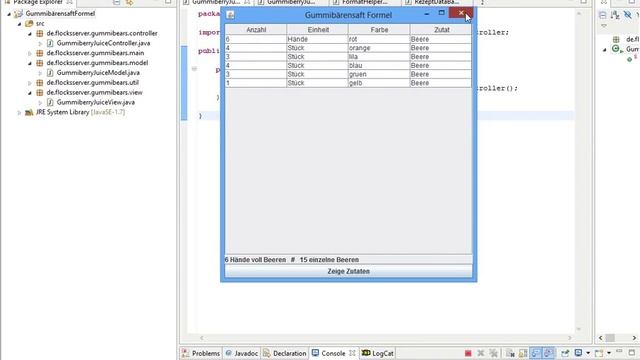This screenshot has width=640, height=360.
Task: Expand the gummibears.util package
Action: [x=30, y=83]
